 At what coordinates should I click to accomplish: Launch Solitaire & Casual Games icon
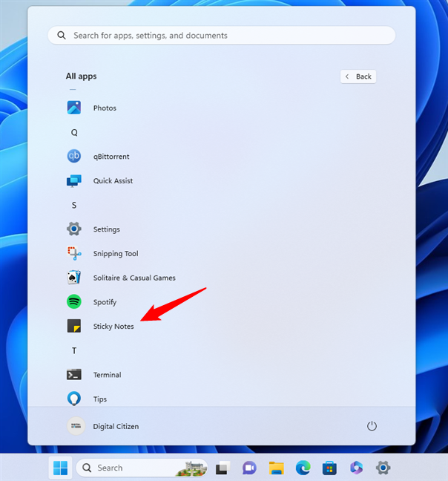click(74, 278)
